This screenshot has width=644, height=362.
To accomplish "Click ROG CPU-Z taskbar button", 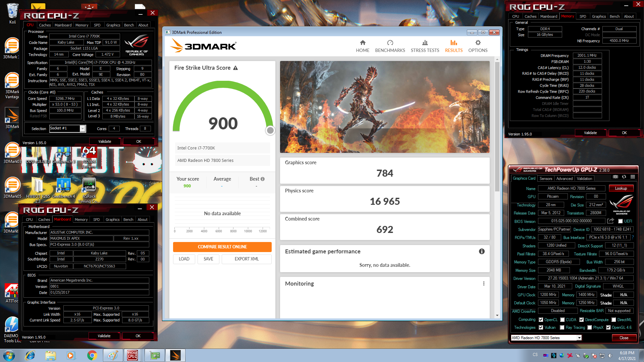I will (x=132, y=355).
